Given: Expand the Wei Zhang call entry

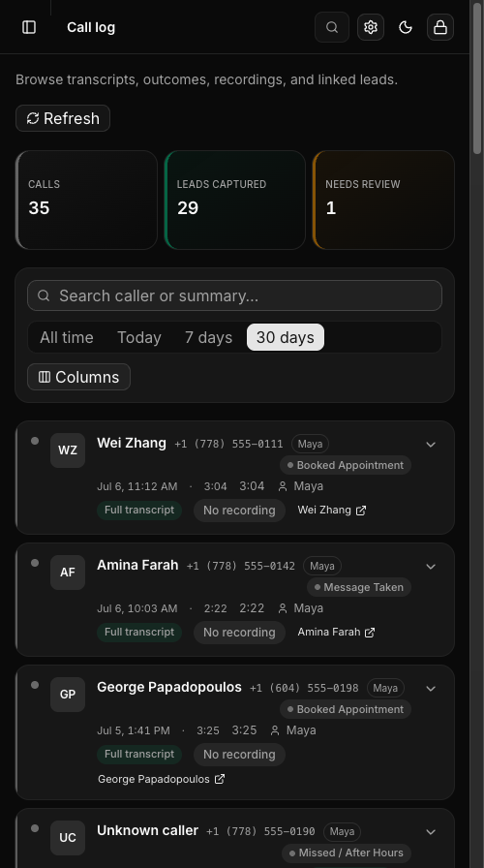Looking at the screenshot, I should [x=431, y=445].
